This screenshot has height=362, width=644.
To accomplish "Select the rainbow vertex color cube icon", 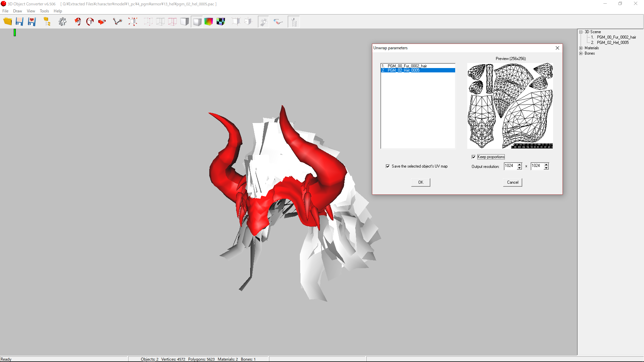I will point(209,22).
